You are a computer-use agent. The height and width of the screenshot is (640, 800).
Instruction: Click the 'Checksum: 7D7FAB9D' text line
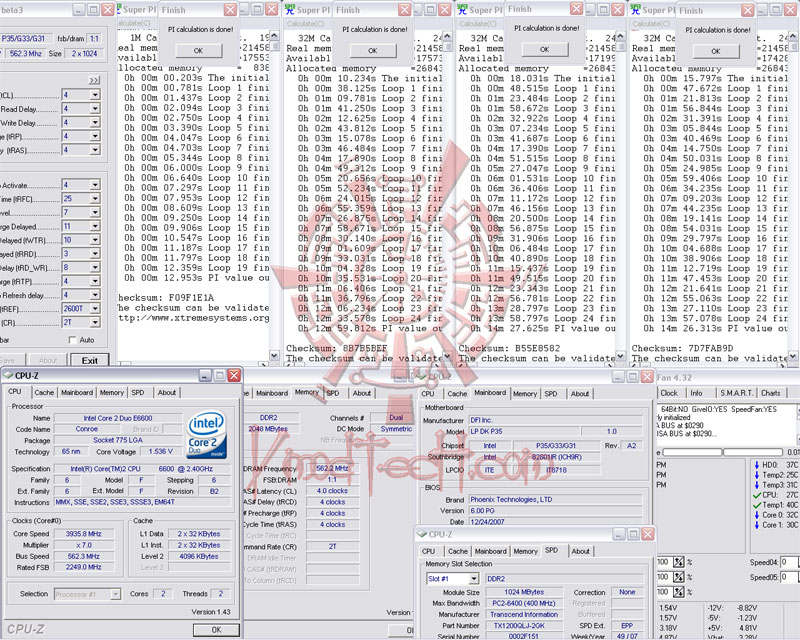682,348
